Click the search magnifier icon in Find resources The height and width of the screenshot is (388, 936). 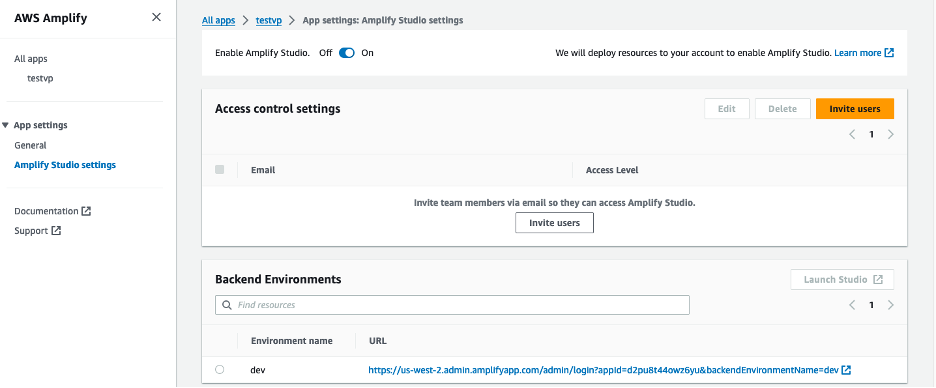[227, 305]
